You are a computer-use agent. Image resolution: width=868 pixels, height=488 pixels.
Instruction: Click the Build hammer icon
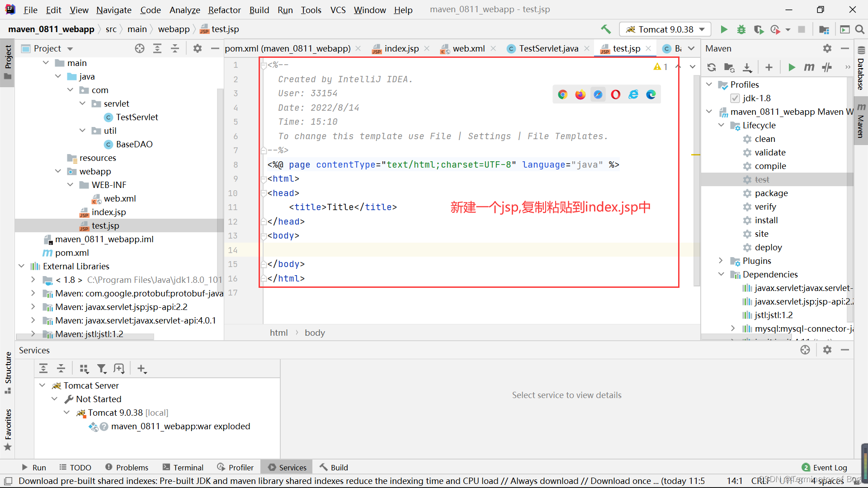point(606,29)
